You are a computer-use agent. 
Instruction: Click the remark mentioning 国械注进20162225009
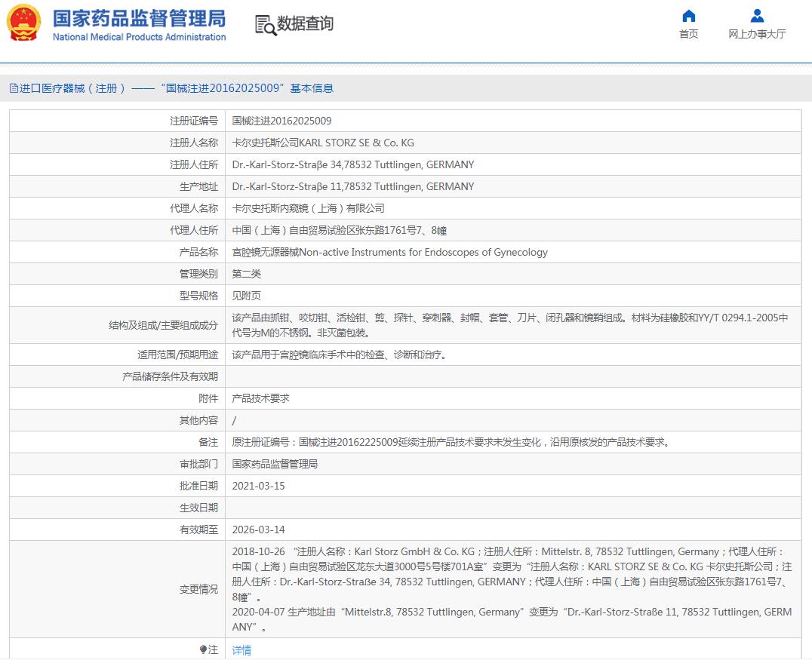(x=451, y=442)
